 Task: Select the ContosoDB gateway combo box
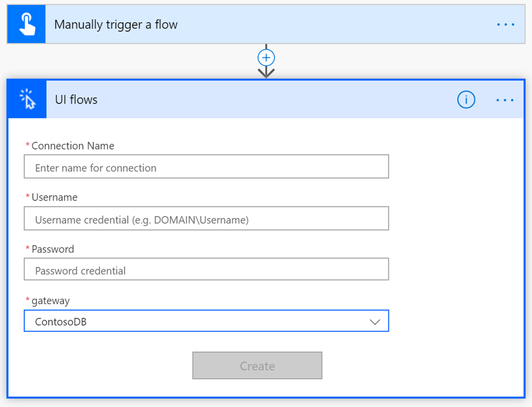point(206,321)
